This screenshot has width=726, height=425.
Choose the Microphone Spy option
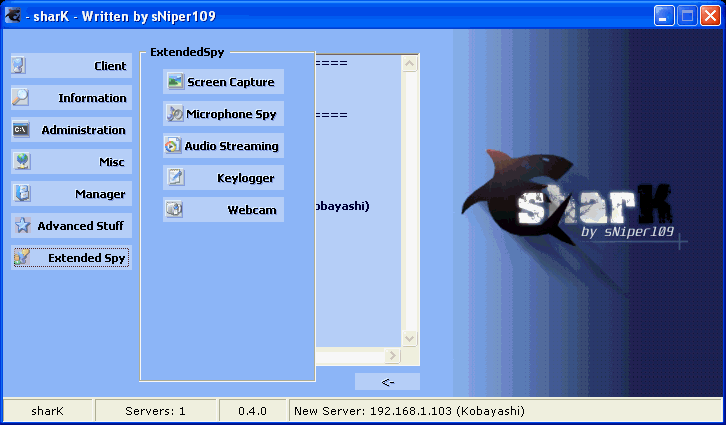(224, 114)
